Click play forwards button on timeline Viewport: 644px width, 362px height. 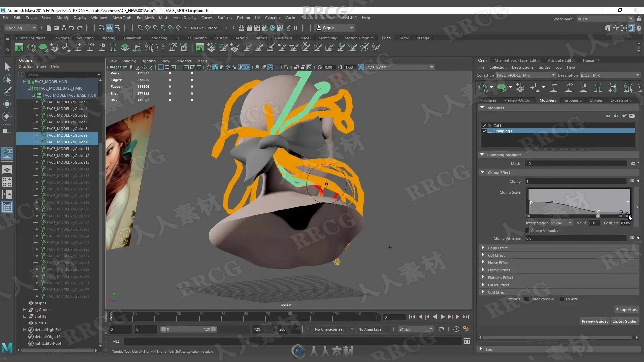coord(442,317)
